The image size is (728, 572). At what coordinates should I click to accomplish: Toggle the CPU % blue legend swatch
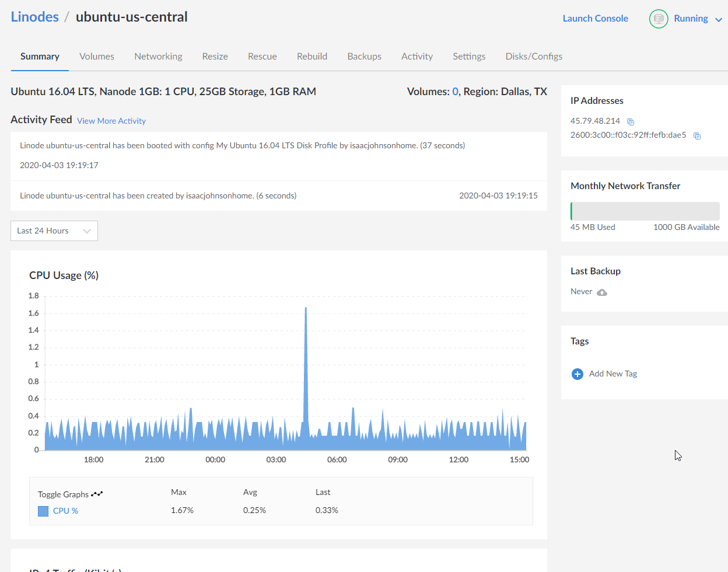[x=43, y=511]
